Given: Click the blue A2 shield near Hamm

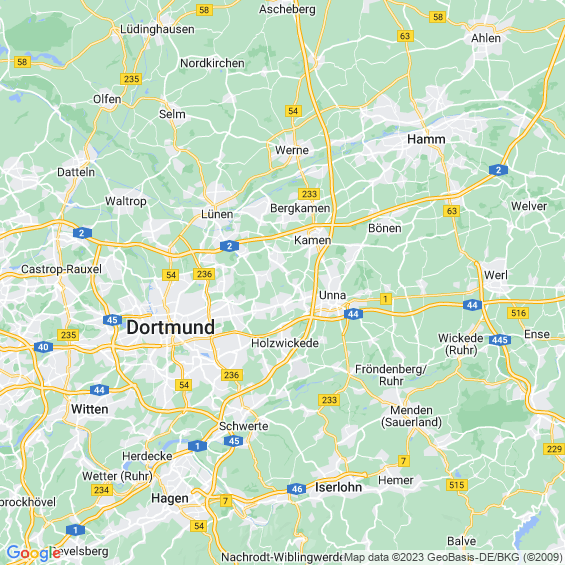Looking at the screenshot, I should click(x=498, y=170).
